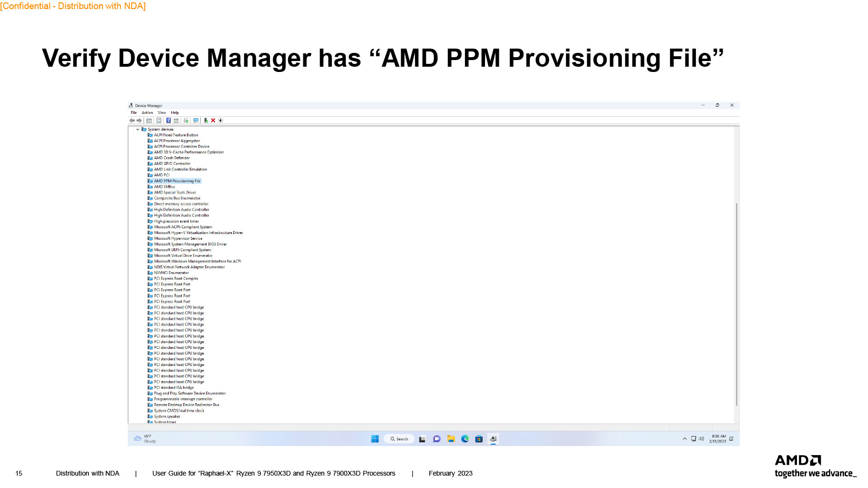This screenshot has width=868, height=488.
Task: Select AMD Link Controller Emulation
Action: [180, 170]
